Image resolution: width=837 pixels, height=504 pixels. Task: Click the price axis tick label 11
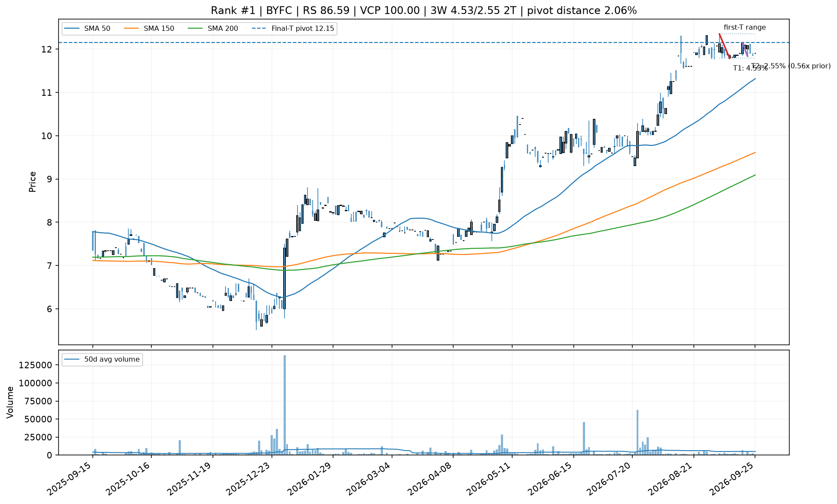tap(47, 93)
